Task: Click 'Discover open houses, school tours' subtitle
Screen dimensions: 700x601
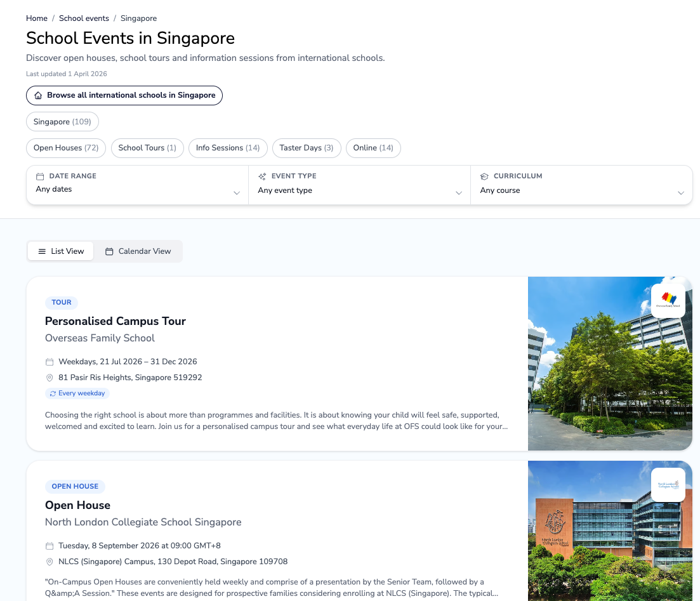Action: [206, 58]
